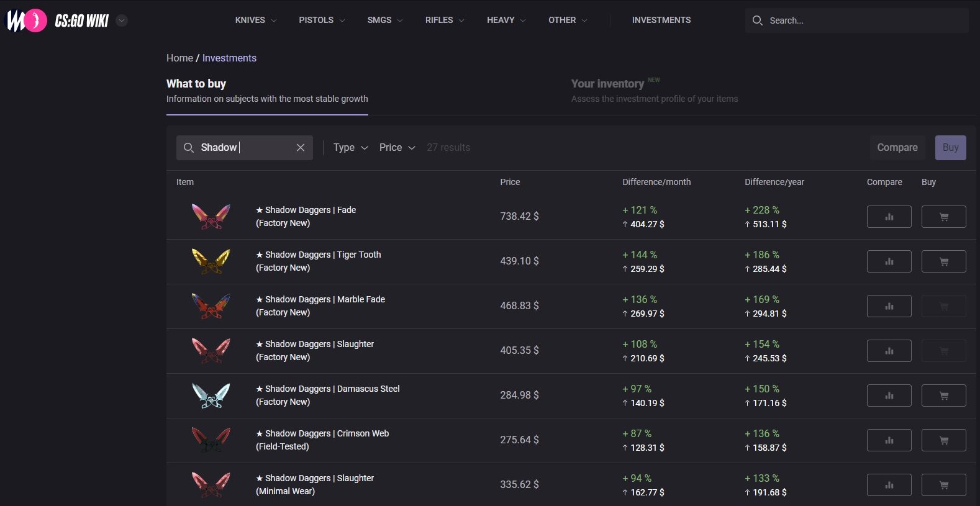Viewport: 980px width, 506px height.
Task: Click the Investments breadcrumb link
Action: coord(229,58)
